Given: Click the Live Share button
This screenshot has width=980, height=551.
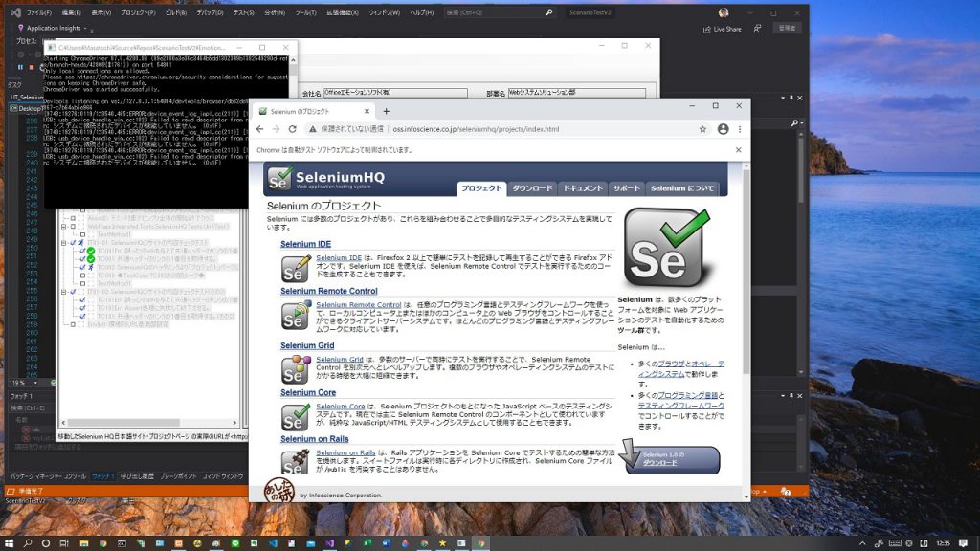Looking at the screenshot, I should (x=723, y=29).
